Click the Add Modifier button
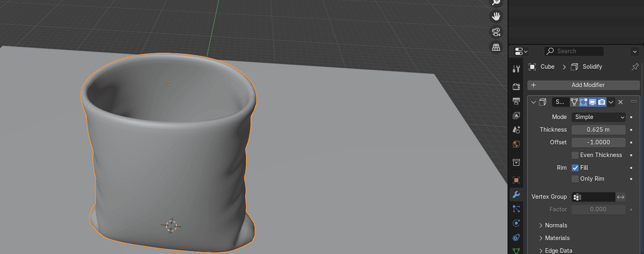 pos(584,85)
